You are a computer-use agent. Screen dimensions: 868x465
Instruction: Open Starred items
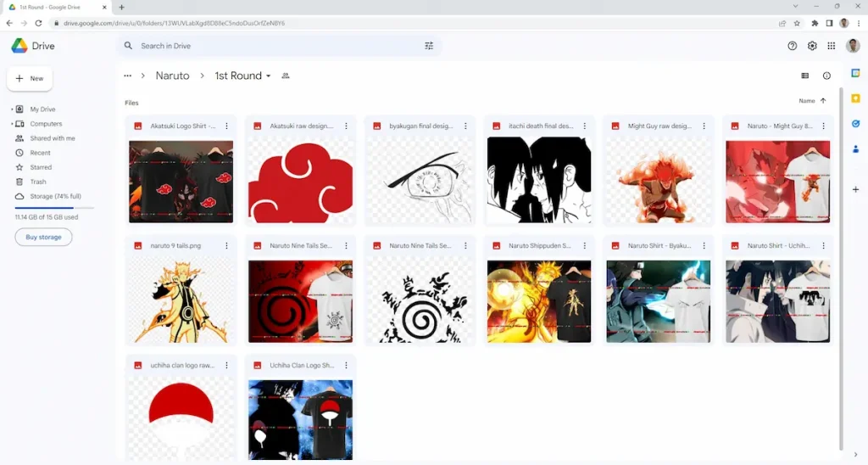tap(41, 167)
